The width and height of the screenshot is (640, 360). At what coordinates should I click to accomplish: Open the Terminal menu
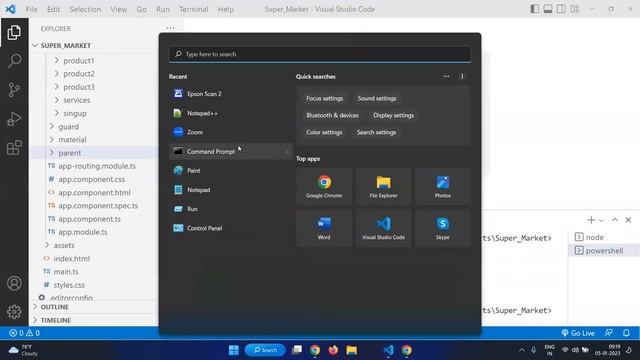(193, 9)
